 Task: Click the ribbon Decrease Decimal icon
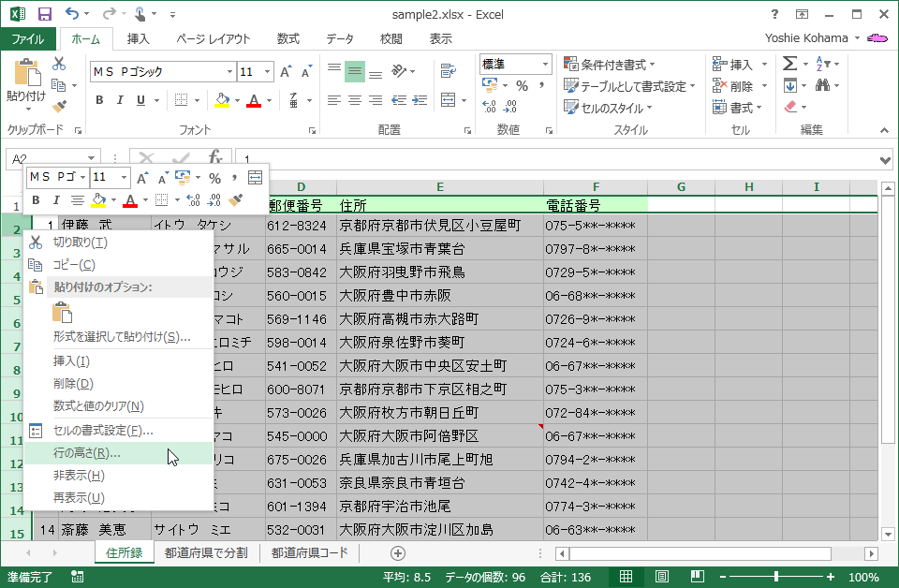click(509, 106)
